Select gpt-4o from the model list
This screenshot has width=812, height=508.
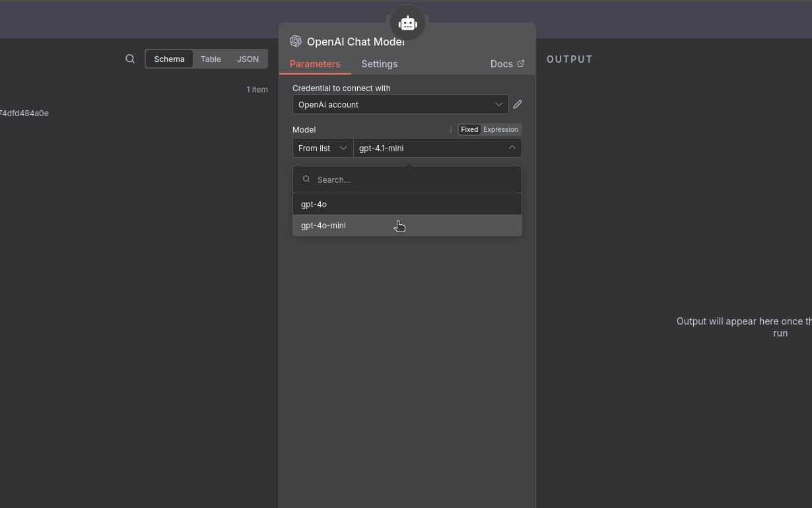(x=314, y=205)
